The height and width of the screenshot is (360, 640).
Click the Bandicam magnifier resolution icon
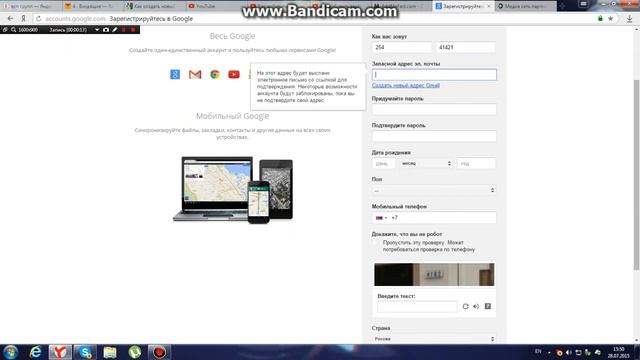coord(13,30)
